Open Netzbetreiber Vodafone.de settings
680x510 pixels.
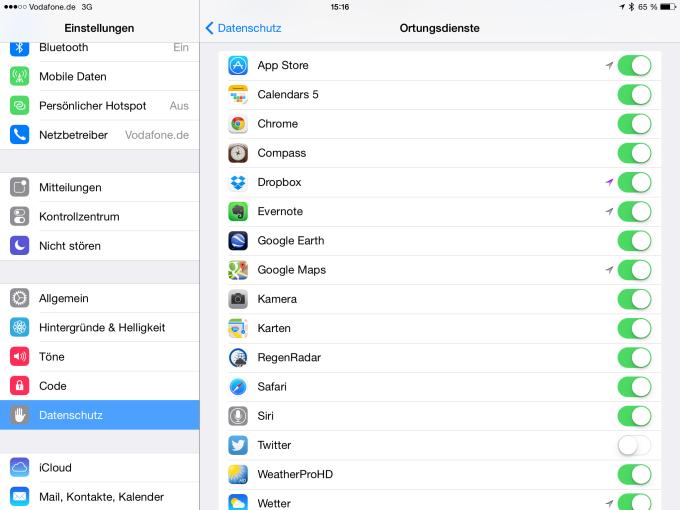pyautogui.click(x=100, y=135)
